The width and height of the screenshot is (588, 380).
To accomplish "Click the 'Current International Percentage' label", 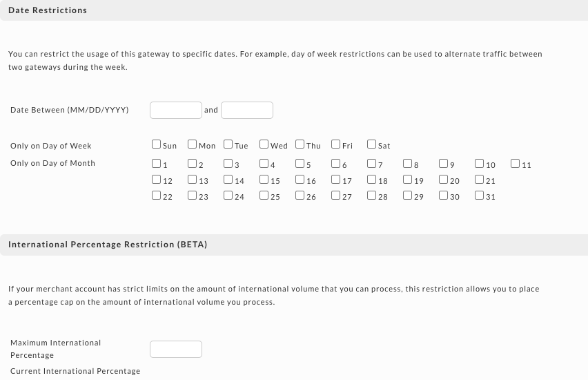I will pos(75,371).
